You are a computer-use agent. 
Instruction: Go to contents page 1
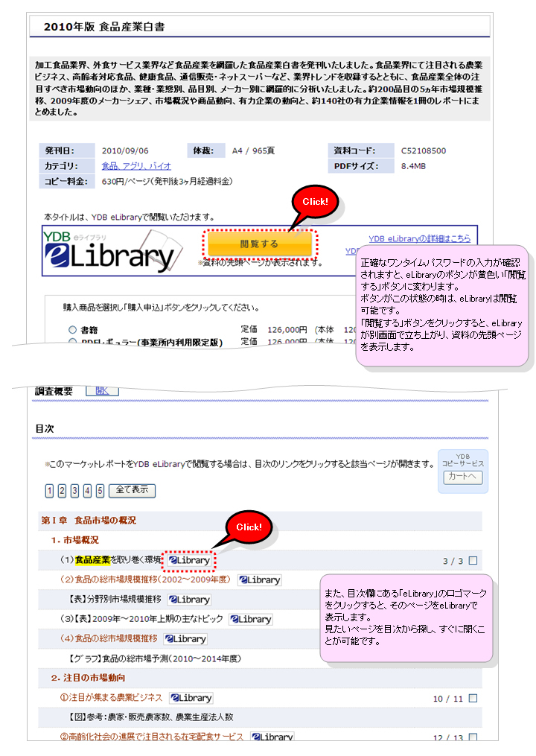click(x=49, y=491)
